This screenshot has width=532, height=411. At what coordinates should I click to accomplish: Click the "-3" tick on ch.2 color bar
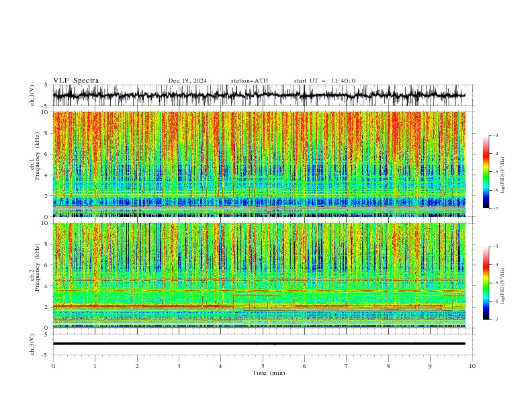click(496, 246)
